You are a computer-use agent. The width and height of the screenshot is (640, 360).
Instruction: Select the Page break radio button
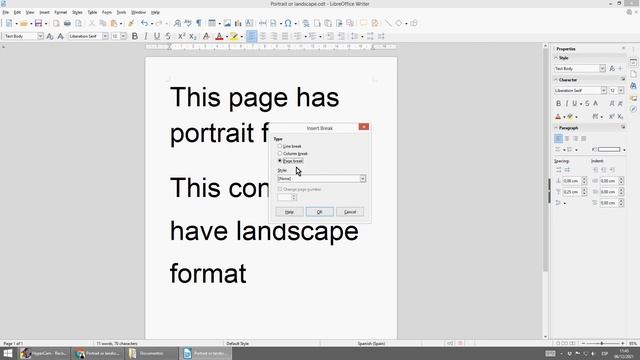280,161
